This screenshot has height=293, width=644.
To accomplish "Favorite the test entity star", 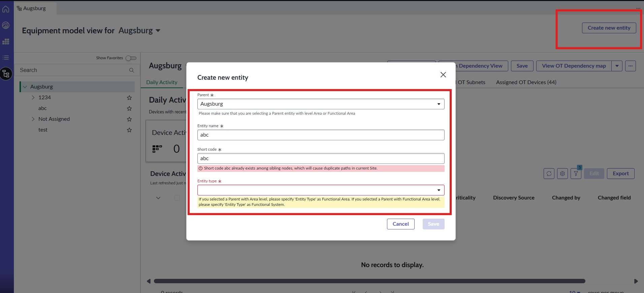I will pyautogui.click(x=129, y=130).
